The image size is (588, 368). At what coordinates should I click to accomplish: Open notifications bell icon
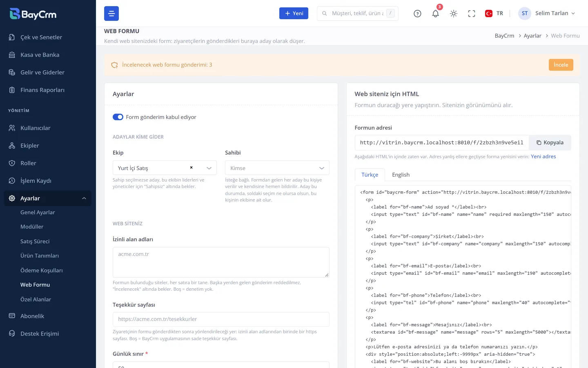tap(436, 13)
